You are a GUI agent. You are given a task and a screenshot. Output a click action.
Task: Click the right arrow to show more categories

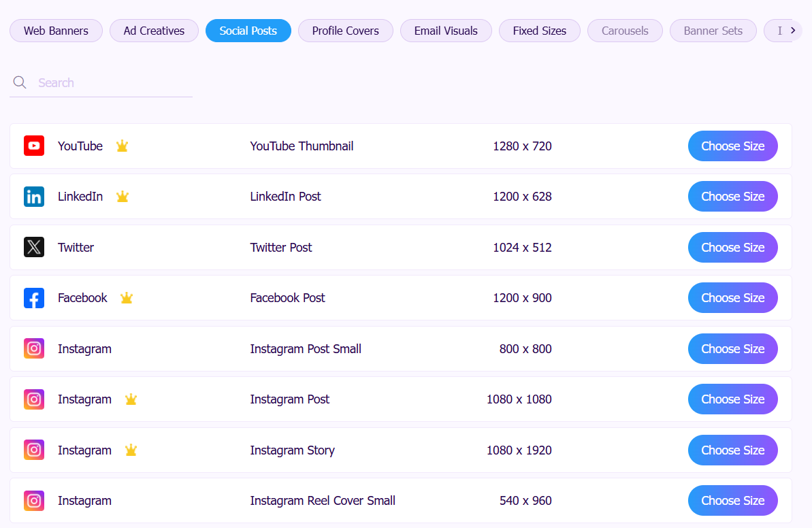pyautogui.click(x=793, y=31)
